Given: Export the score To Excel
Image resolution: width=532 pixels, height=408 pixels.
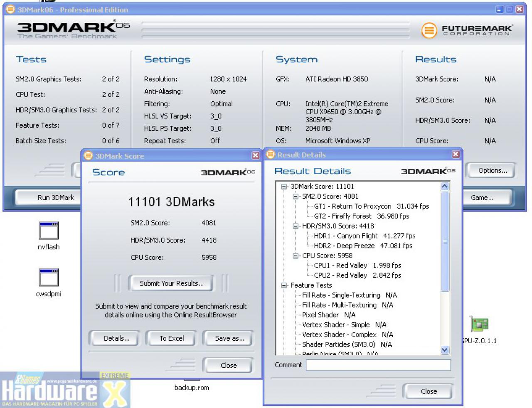Looking at the screenshot, I should [172, 338].
